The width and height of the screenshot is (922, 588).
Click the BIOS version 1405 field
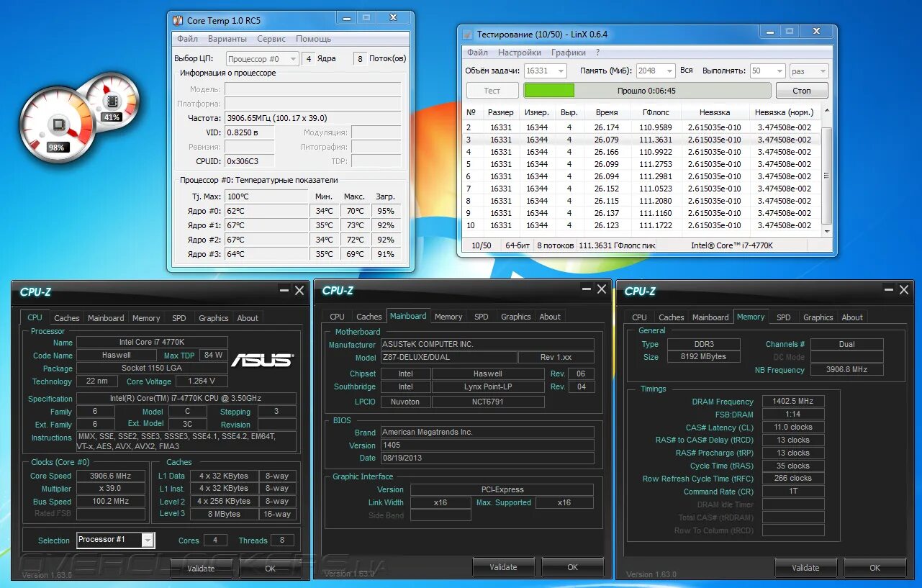click(x=487, y=445)
